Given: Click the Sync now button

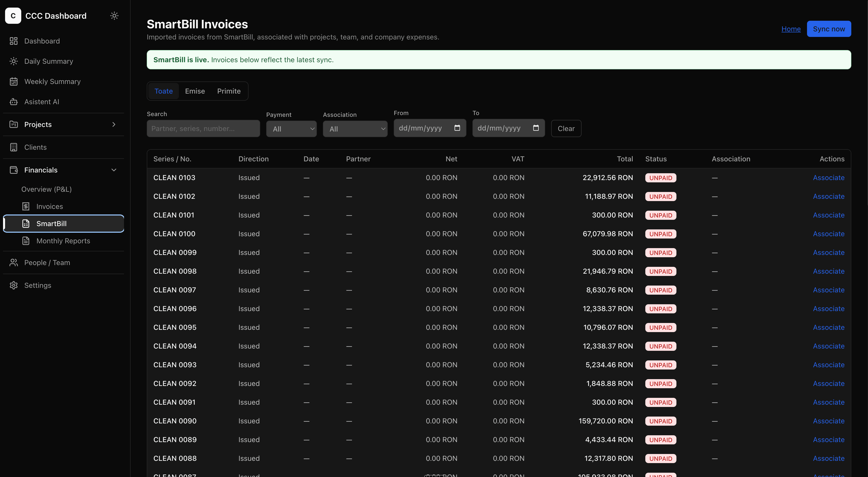Looking at the screenshot, I should coord(829,29).
